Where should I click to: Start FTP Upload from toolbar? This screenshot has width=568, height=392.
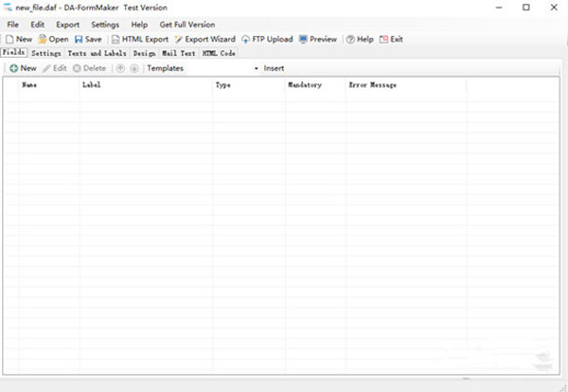click(x=267, y=39)
